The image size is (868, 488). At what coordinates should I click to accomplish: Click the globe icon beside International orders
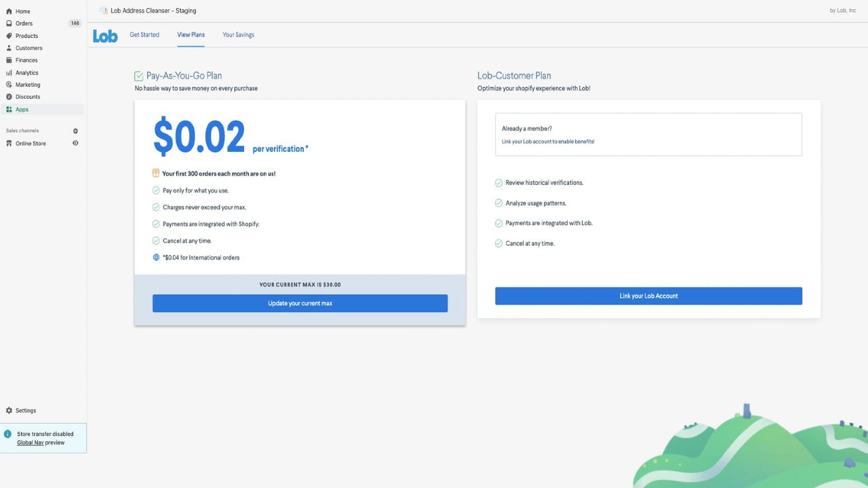156,258
